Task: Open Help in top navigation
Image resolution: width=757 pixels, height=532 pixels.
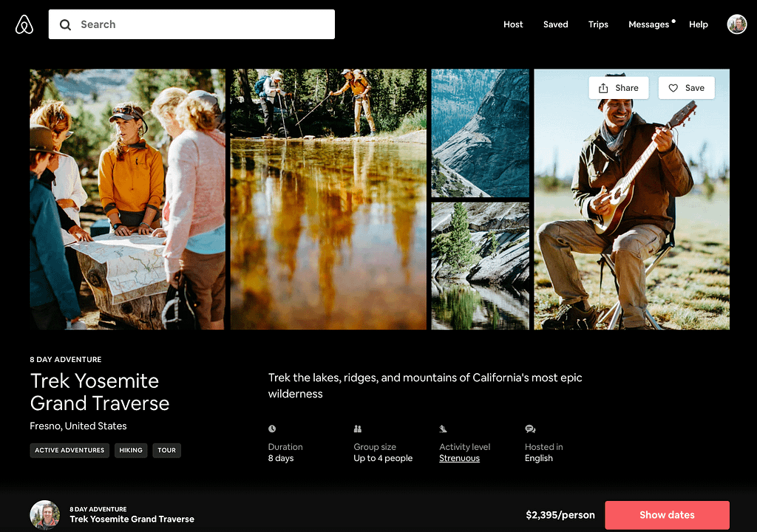Action: 698,24
